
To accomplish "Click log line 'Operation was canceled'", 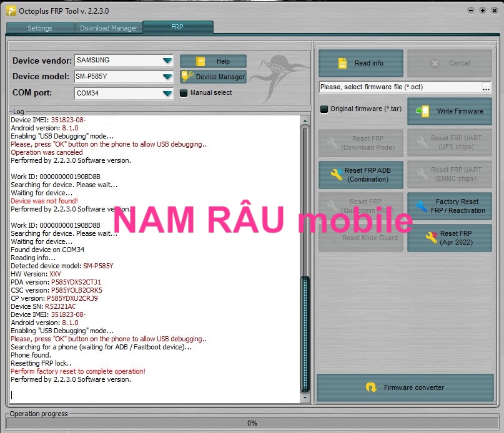I will tap(47, 152).
